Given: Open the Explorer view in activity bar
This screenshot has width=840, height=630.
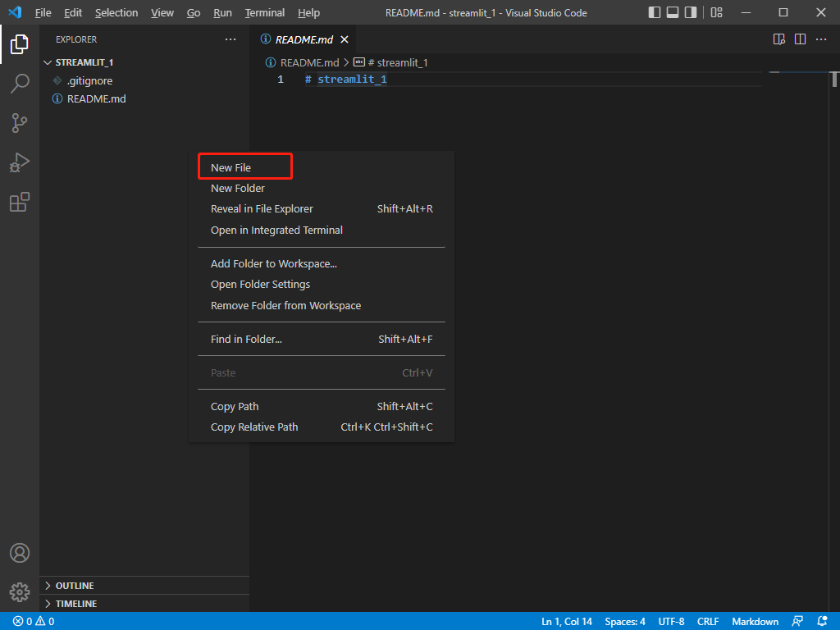Looking at the screenshot, I should (x=20, y=44).
